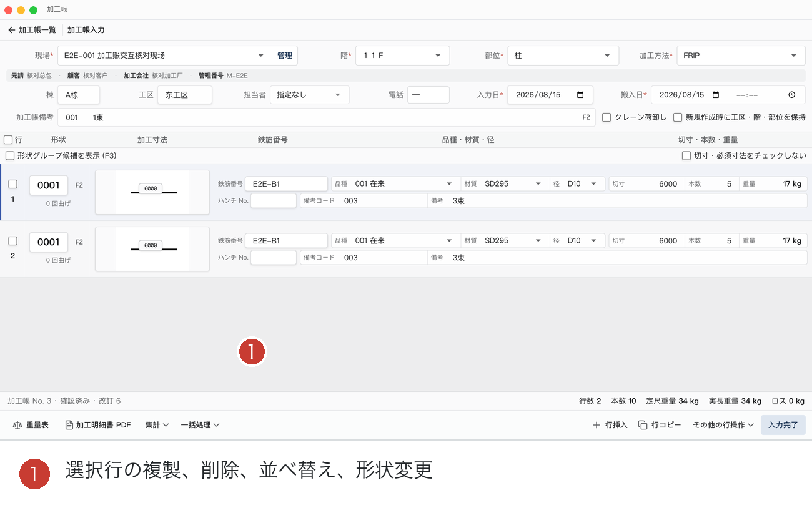
Task: Select the row 1 checkbox
Action: coord(12,184)
